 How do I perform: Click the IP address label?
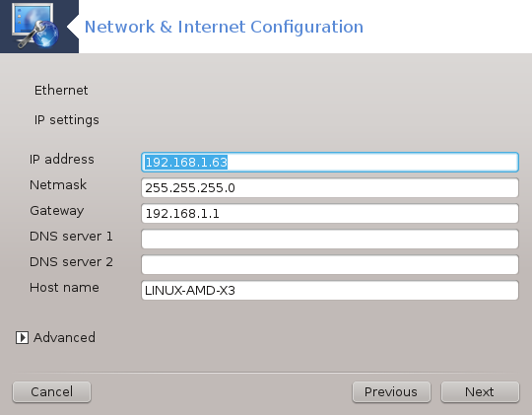click(x=62, y=160)
